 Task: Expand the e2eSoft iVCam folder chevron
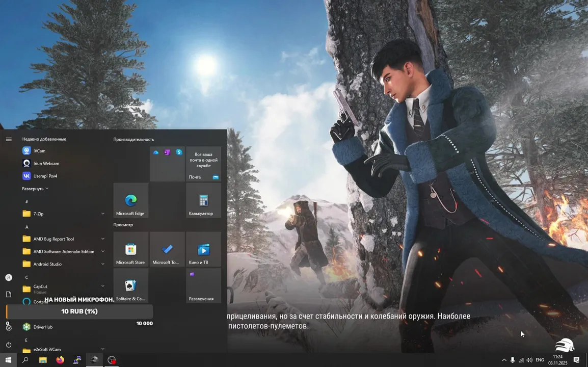[103, 349]
